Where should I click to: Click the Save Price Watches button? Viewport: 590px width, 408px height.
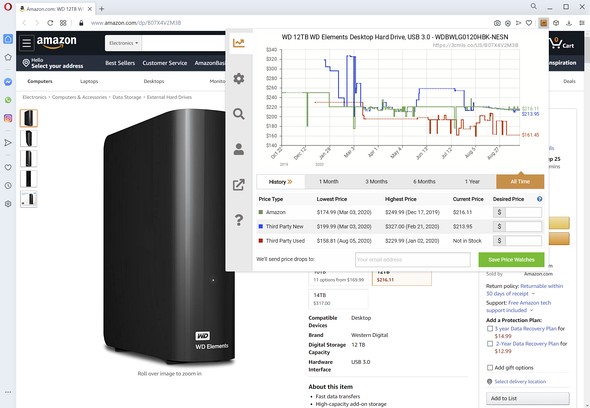(x=511, y=260)
